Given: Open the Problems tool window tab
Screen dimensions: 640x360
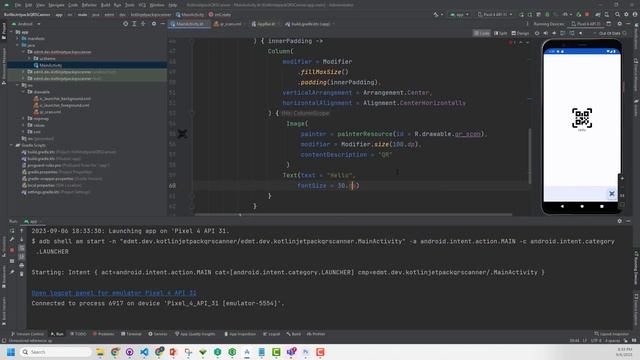Looking at the screenshot, I should 103,334.
